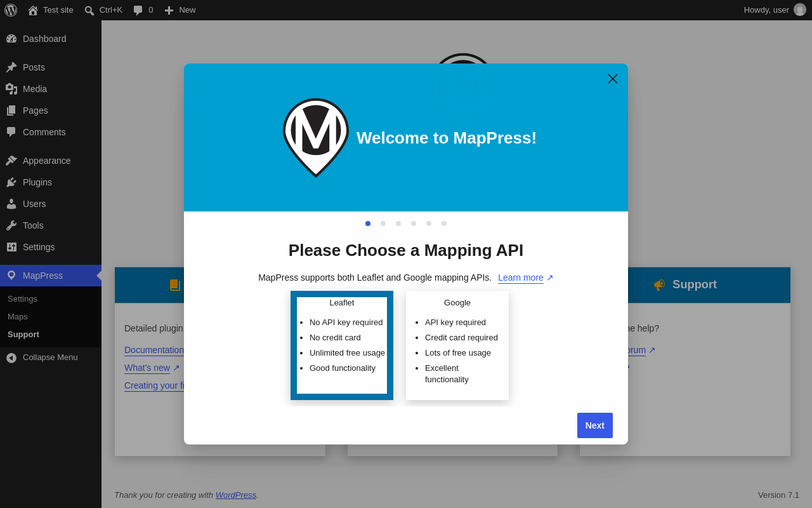Click the Support megaphone icon
Image resolution: width=812 pixels, height=508 pixels.
(660, 284)
